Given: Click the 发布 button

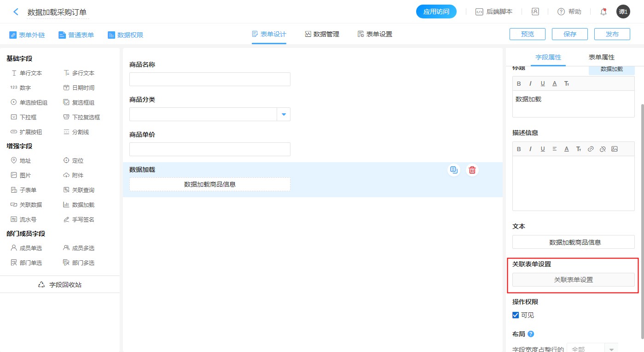Looking at the screenshot, I should (x=612, y=34).
